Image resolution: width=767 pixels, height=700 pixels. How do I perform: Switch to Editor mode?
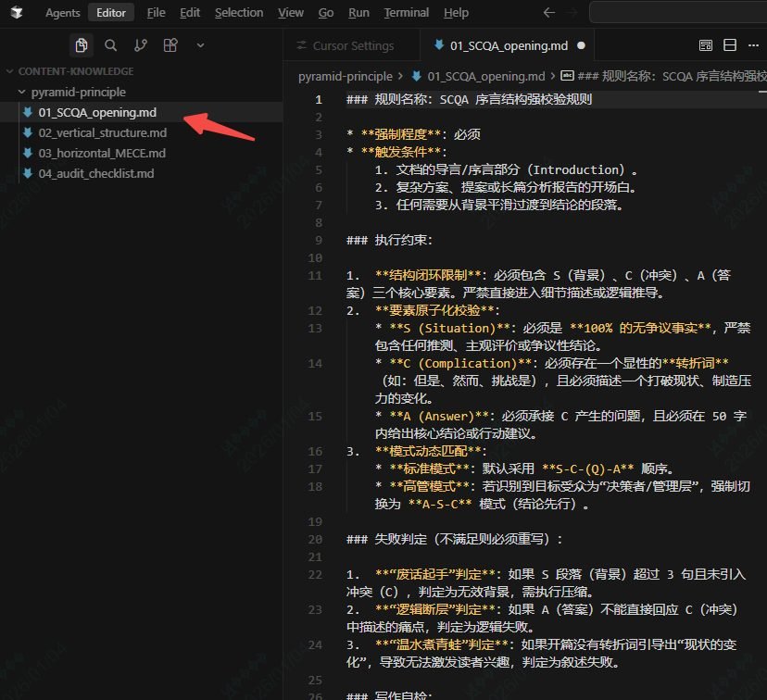tap(111, 13)
